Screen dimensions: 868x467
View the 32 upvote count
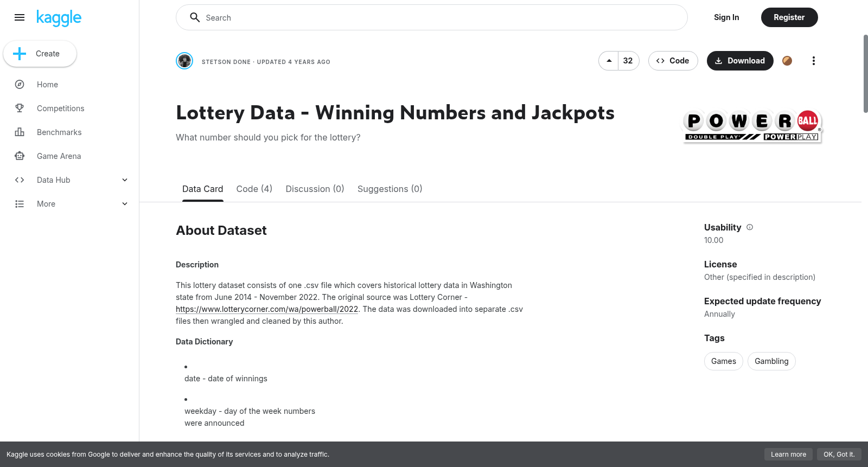click(628, 61)
